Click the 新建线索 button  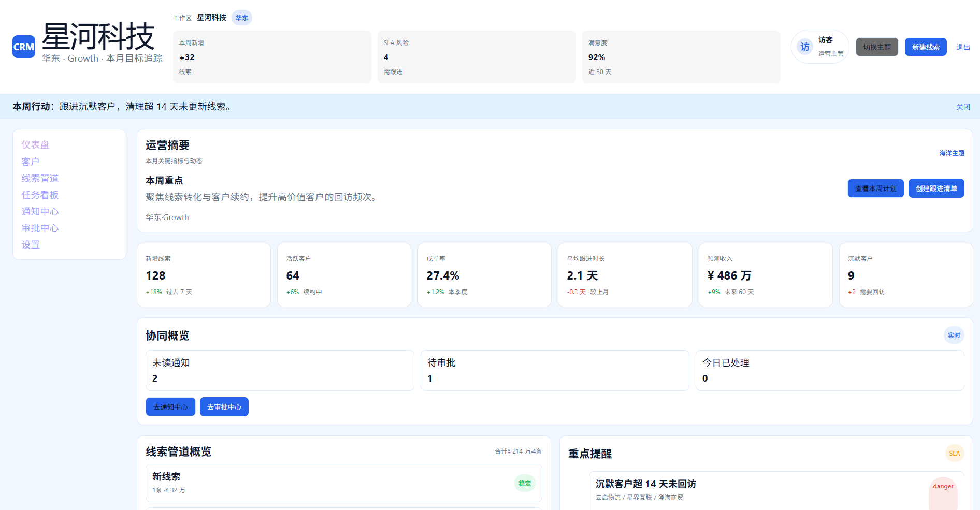pos(926,47)
